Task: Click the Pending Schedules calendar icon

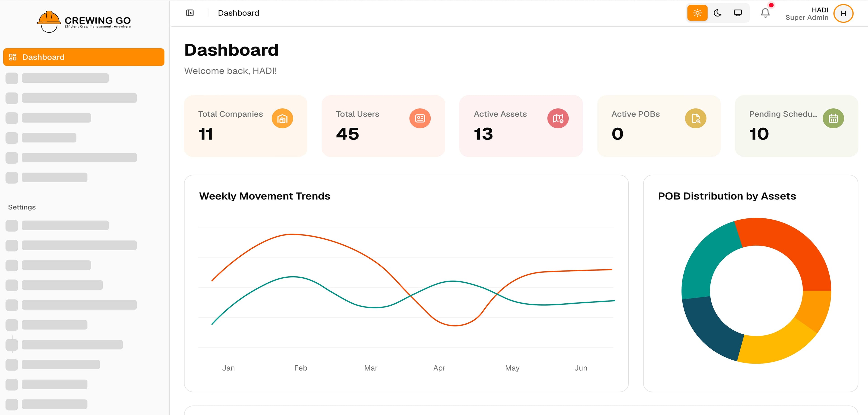Action: tap(833, 118)
